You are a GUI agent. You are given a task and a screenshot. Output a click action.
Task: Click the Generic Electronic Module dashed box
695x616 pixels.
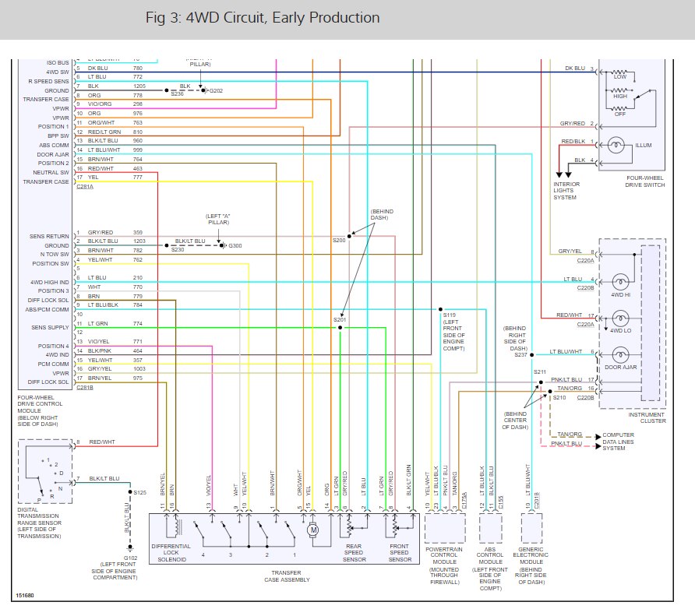pos(531,528)
